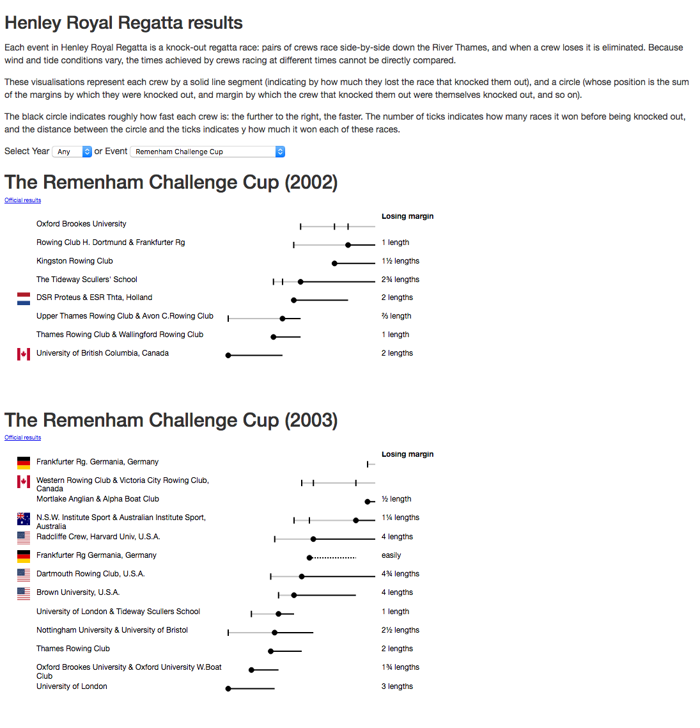Click the dotted 'easily' line for Frankfurter Rg Germania
Image resolution: width=700 pixels, height=728 pixels.
click(332, 556)
